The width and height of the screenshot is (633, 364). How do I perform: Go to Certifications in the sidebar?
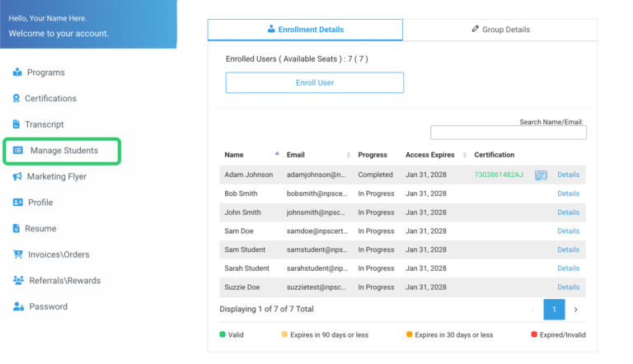[x=50, y=98]
